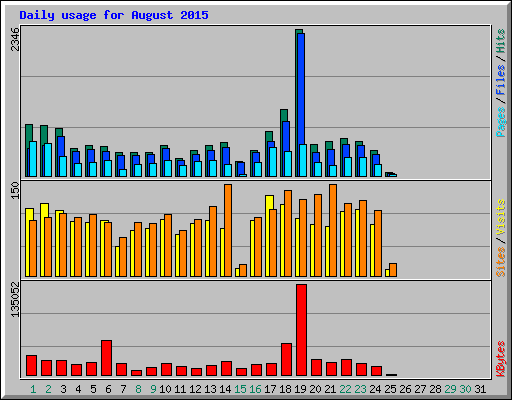
Task: Select the yellow sites bar for day 17
Action: click(268, 236)
